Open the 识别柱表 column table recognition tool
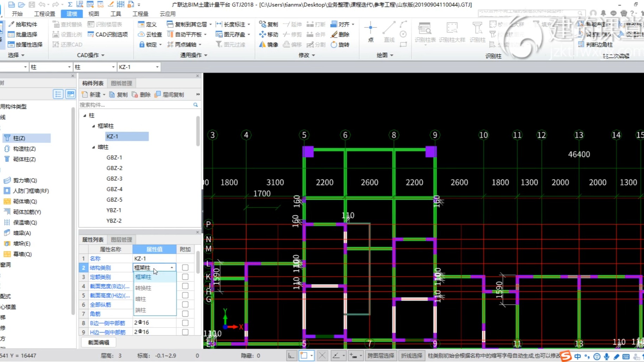 click(x=425, y=32)
